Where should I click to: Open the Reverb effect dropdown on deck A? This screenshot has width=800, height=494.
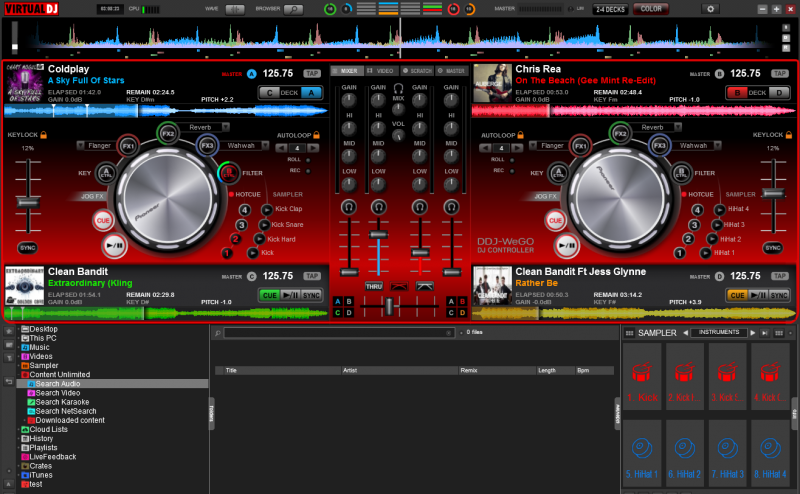(226, 127)
